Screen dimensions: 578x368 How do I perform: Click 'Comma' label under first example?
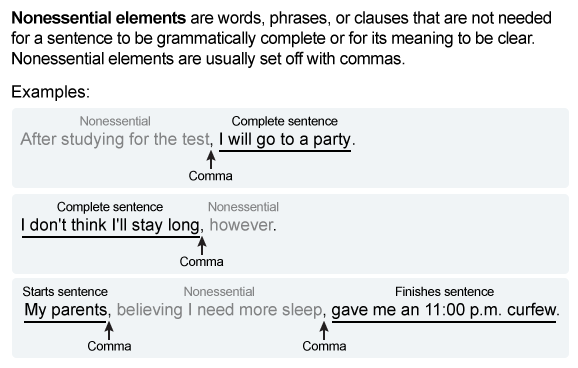click(x=210, y=176)
